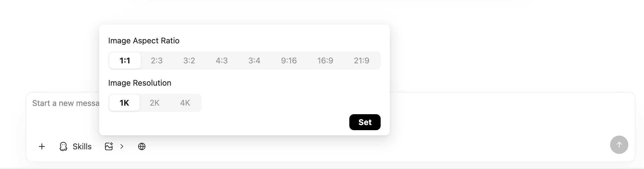Set aspect ratio to 16:9
The height and width of the screenshot is (169, 644).
pos(325,61)
